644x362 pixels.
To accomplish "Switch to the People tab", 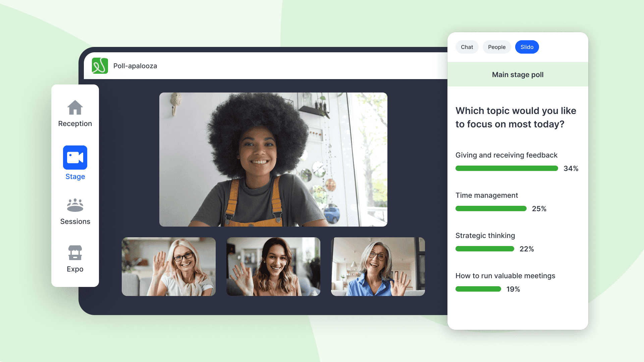I will (x=496, y=47).
